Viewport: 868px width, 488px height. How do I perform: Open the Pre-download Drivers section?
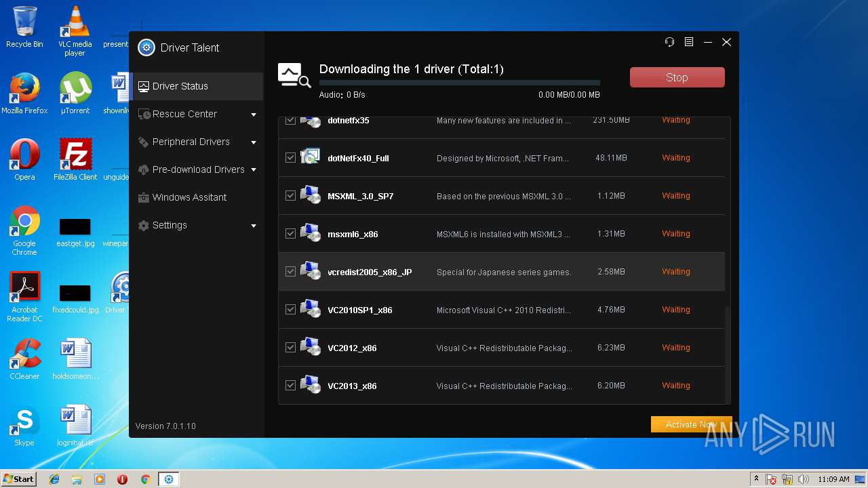(x=196, y=169)
